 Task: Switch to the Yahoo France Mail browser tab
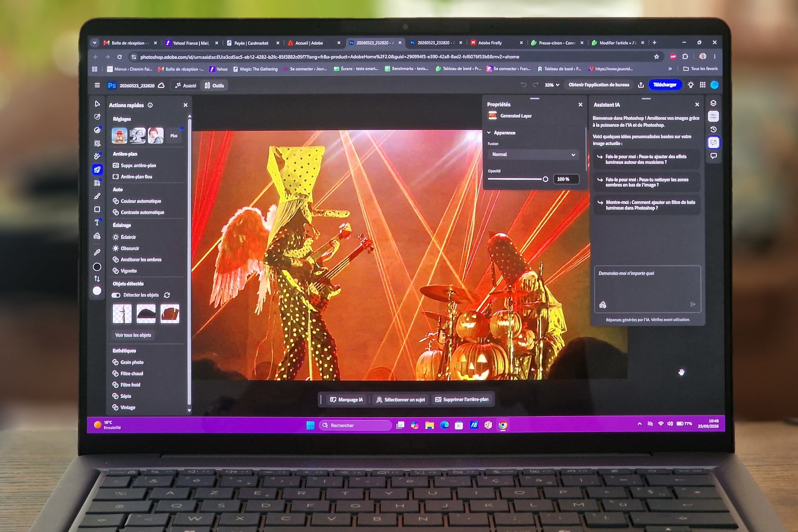(191, 43)
